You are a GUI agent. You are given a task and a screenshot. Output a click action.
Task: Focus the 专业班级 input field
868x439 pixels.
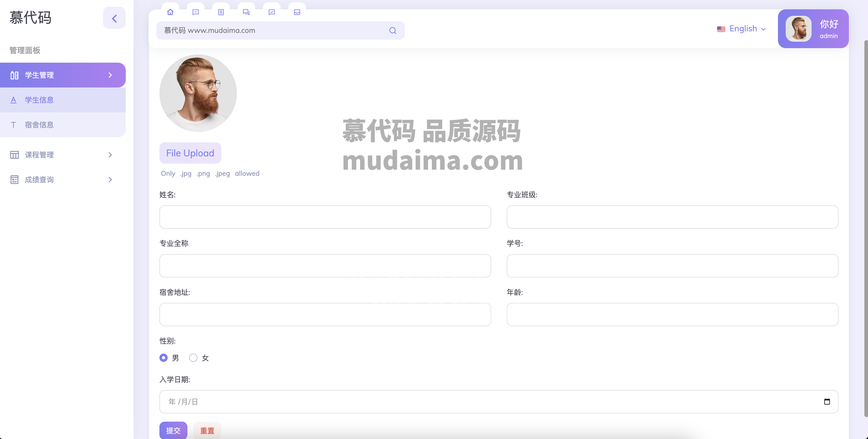click(672, 217)
